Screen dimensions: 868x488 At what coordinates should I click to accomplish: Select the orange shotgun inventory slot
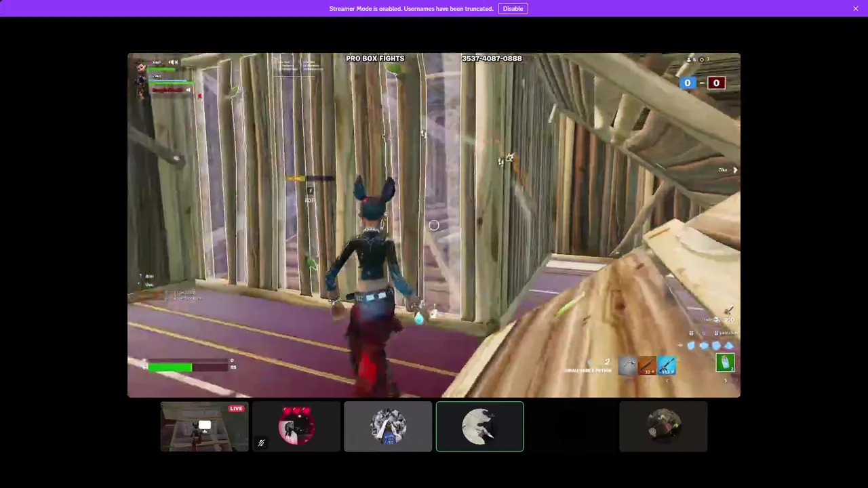pos(647,366)
